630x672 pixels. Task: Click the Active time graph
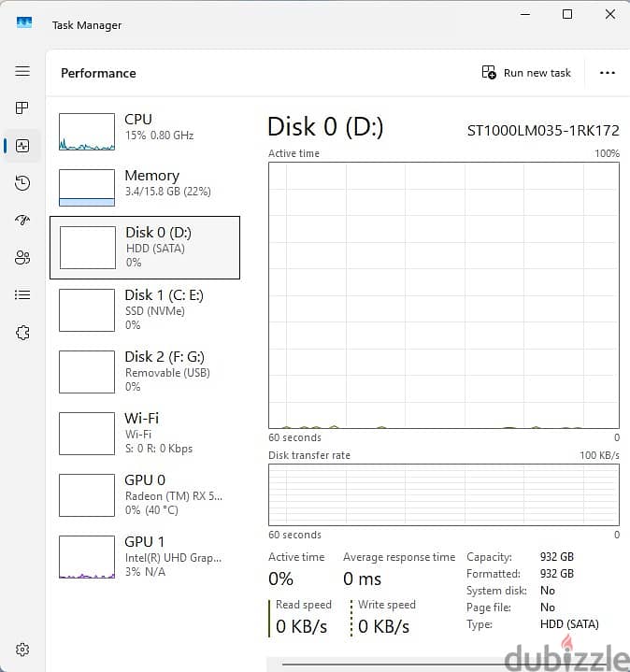click(444, 295)
